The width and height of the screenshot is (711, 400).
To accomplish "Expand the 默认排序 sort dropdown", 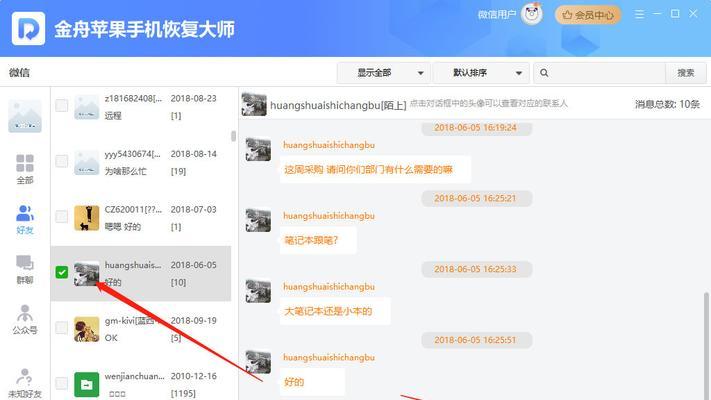I will coord(481,73).
